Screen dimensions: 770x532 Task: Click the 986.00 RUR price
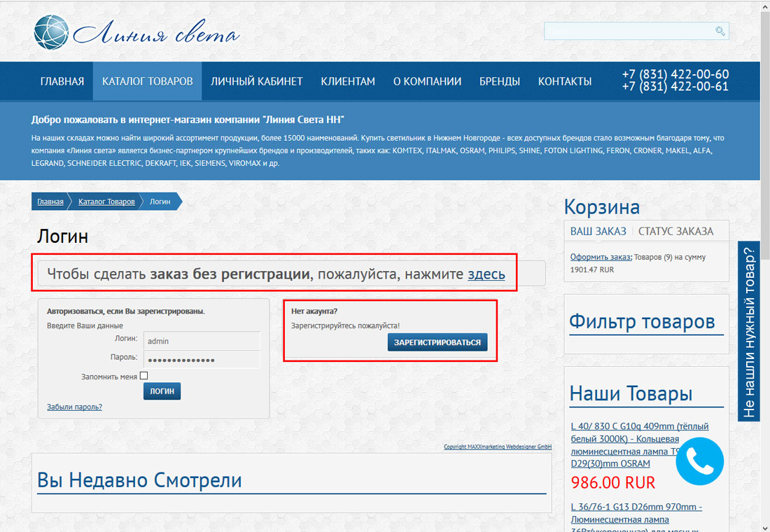(613, 482)
